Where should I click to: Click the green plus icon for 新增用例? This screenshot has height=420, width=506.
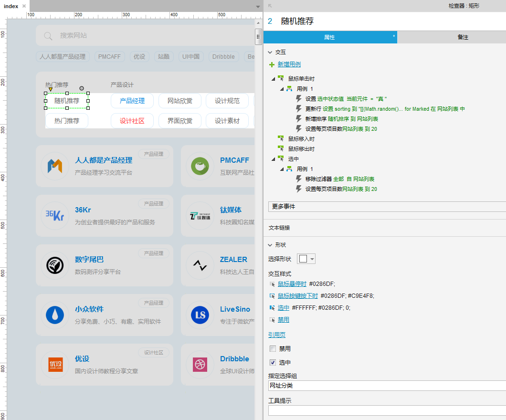click(x=272, y=64)
